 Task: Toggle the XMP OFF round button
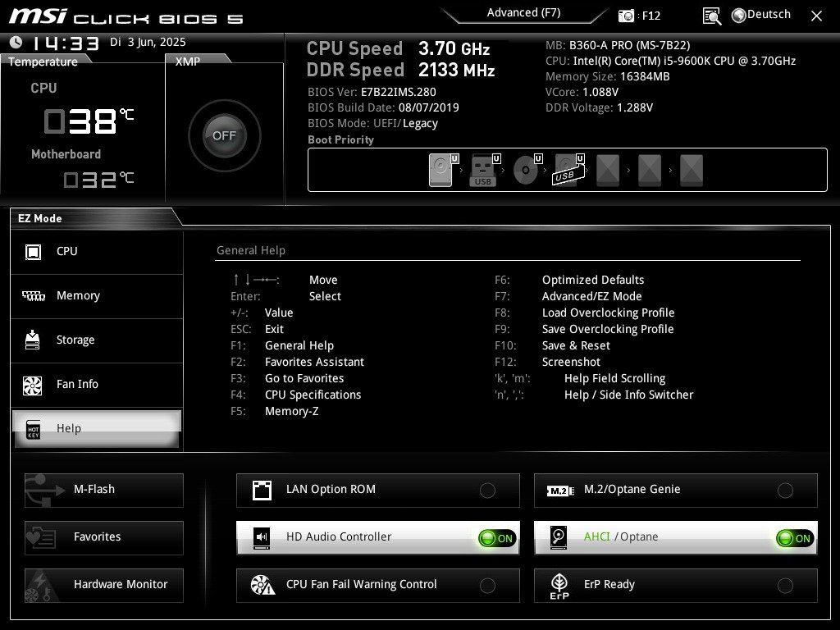coord(225,135)
